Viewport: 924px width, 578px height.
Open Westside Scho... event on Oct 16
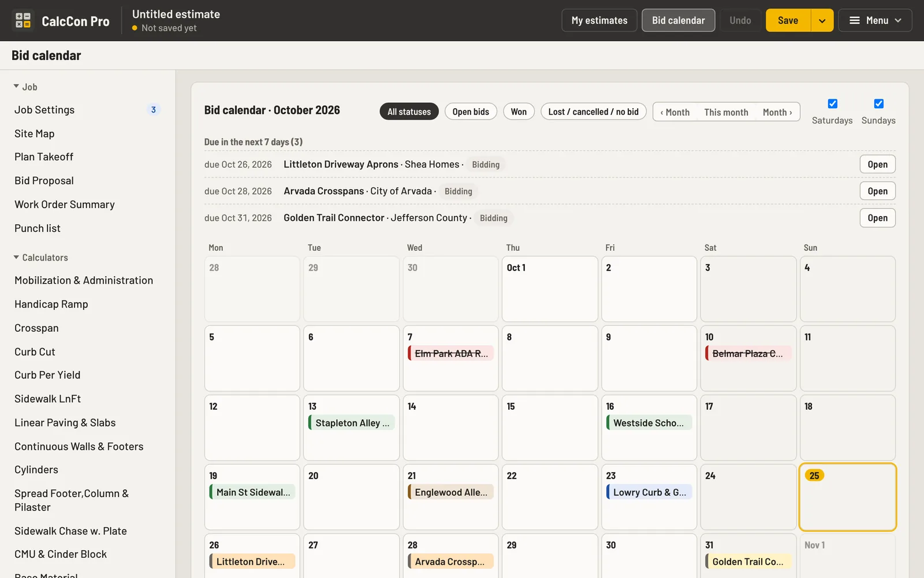point(649,423)
